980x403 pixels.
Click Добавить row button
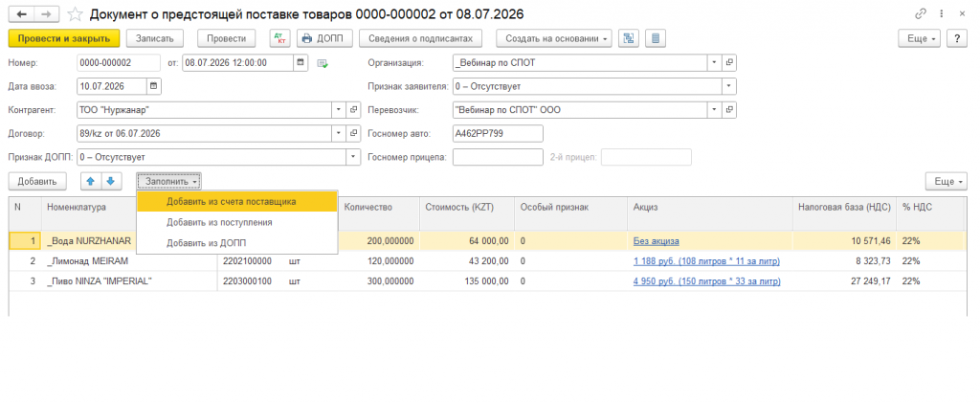point(37,181)
